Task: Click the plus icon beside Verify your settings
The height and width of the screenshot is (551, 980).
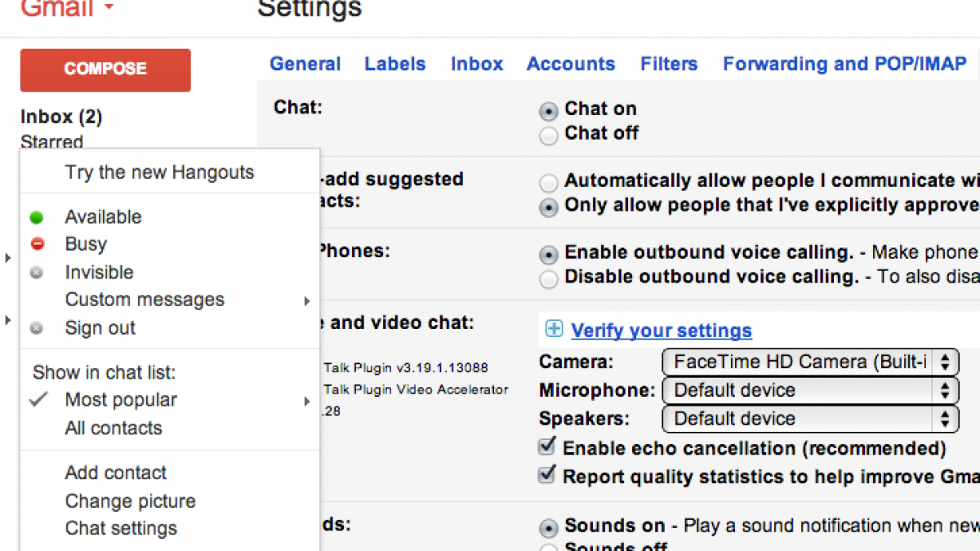Action: [554, 329]
